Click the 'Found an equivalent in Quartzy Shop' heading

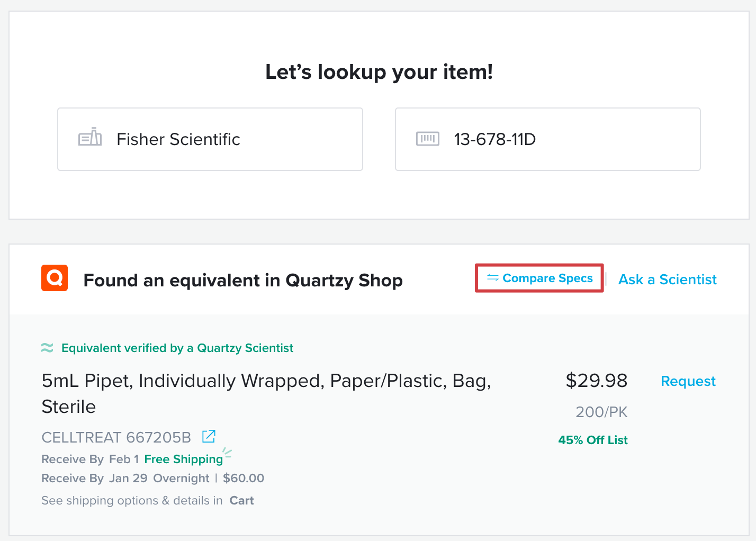pos(243,280)
